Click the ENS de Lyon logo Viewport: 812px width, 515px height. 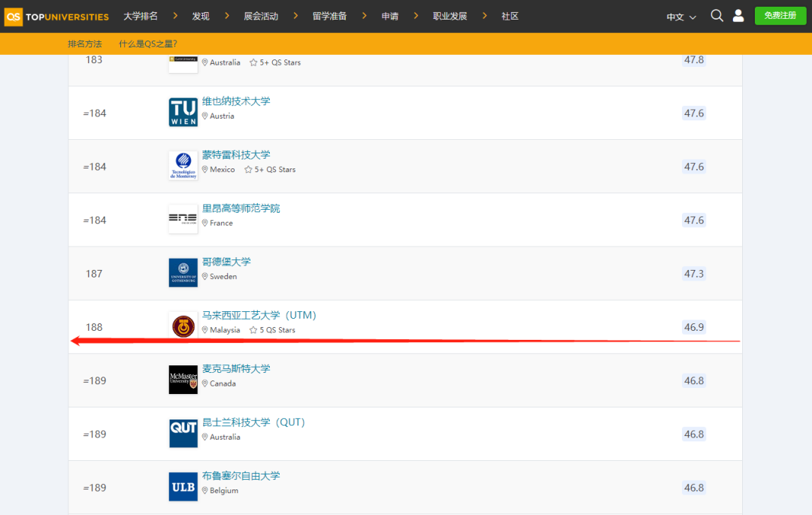[183, 219]
